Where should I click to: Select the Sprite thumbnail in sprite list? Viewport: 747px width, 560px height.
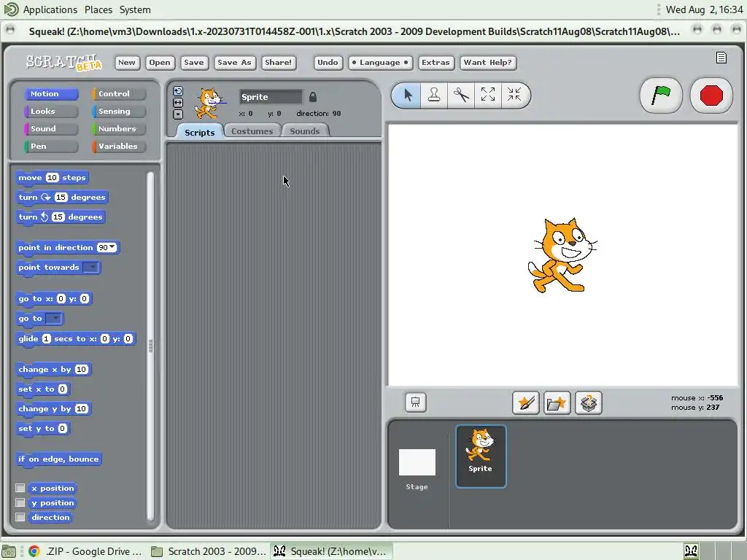[x=481, y=456]
